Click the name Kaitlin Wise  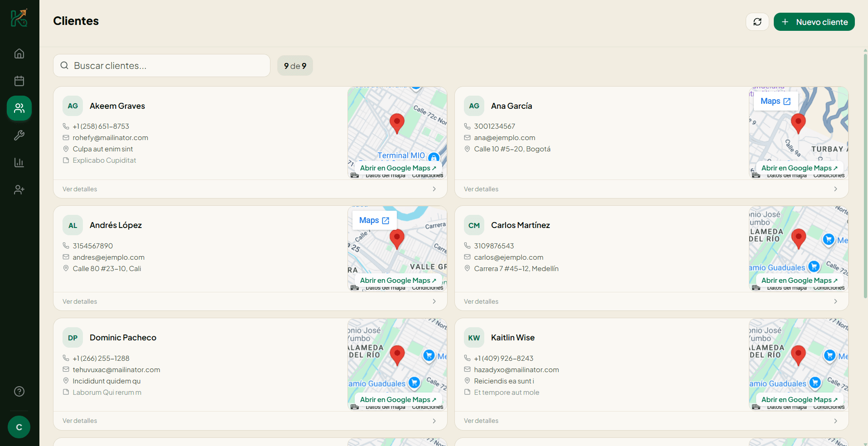pos(513,338)
